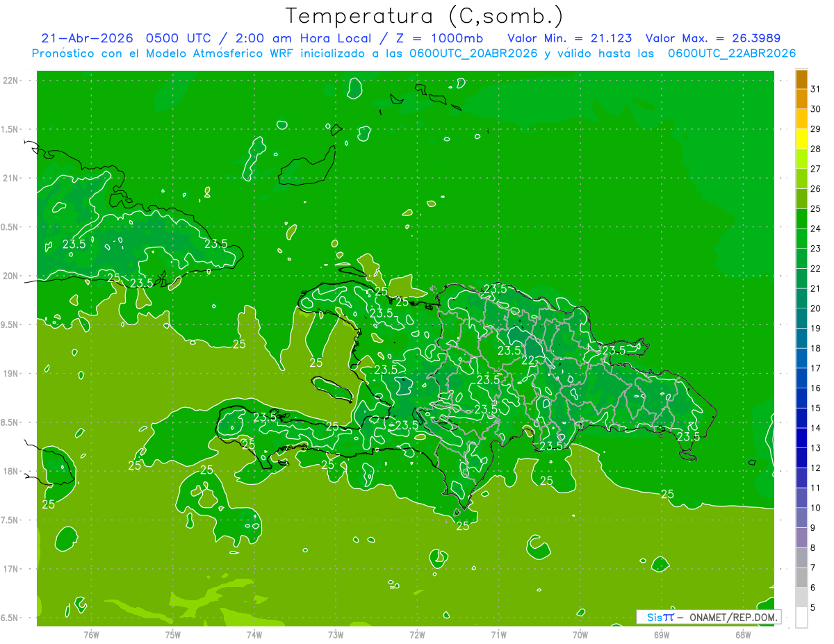This screenshot has width=834, height=644.
Task: Select the purple swatch between 8 and 9
Action: pyautogui.click(x=802, y=538)
